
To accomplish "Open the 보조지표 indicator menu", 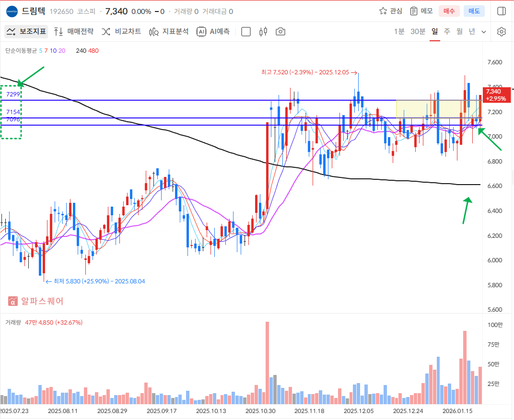I will (26, 32).
